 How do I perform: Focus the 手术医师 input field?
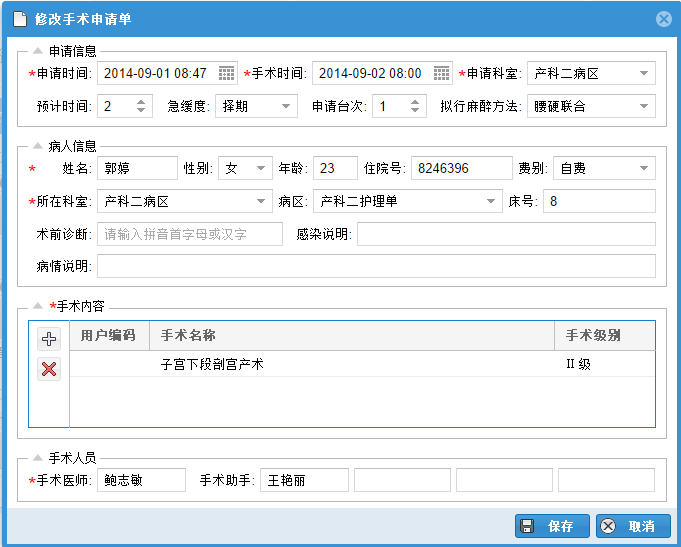[141, 480]
